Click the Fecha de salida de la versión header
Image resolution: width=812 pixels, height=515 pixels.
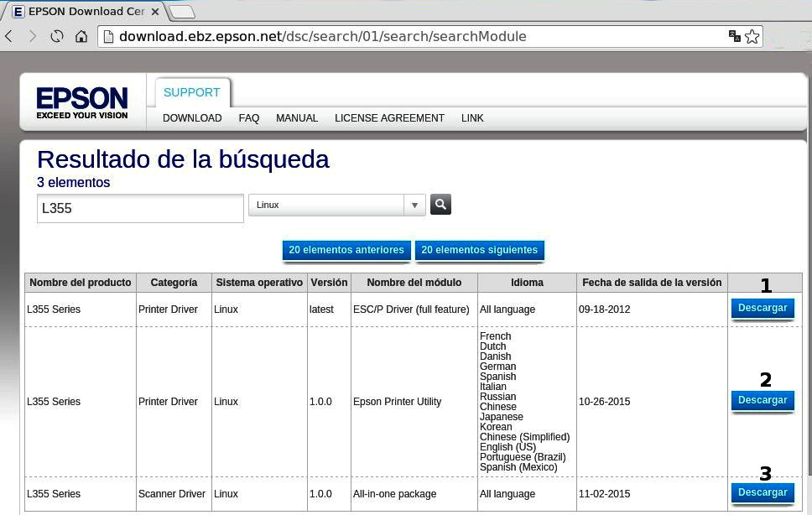click(x=652, y=283)
